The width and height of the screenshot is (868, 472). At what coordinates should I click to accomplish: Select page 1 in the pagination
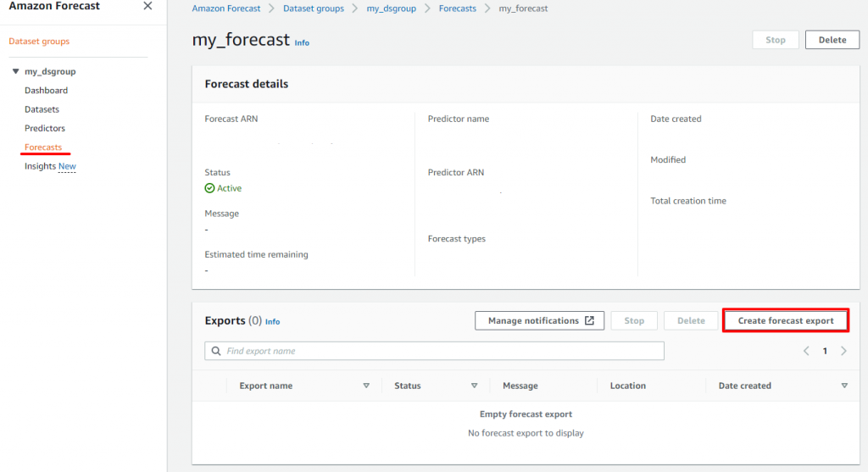(825, 351)
